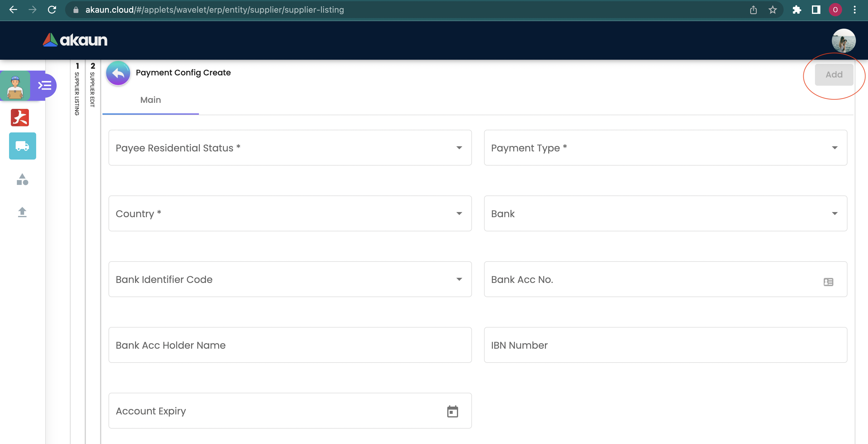Open the shapes category sidebar icon
868x444 pixels.
click(x=22, y=179)
